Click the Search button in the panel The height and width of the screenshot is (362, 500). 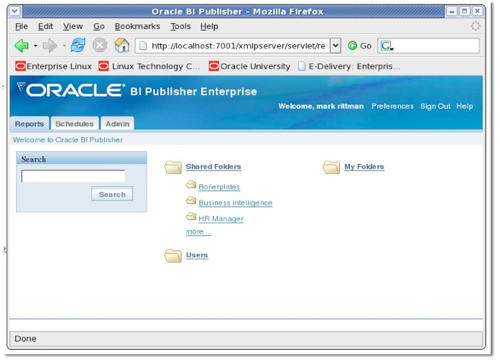click(112, 194)
